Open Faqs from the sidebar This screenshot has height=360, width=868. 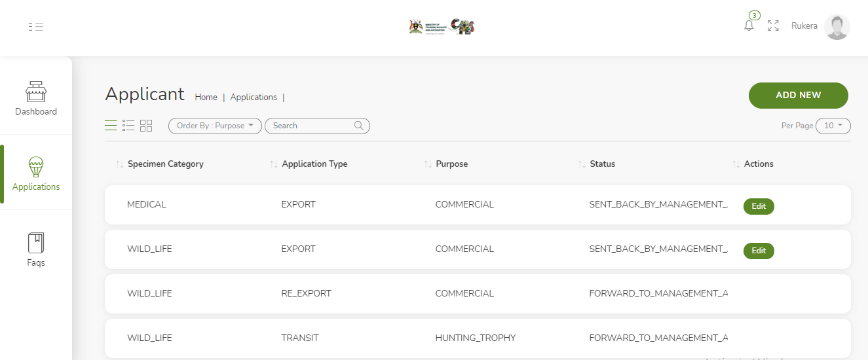36,250
